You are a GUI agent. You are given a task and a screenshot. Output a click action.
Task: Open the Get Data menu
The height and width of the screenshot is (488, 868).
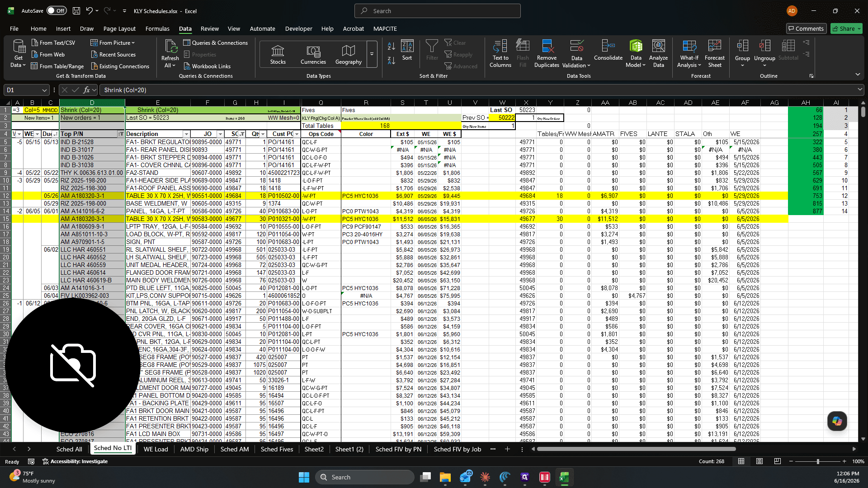[18, 53]
